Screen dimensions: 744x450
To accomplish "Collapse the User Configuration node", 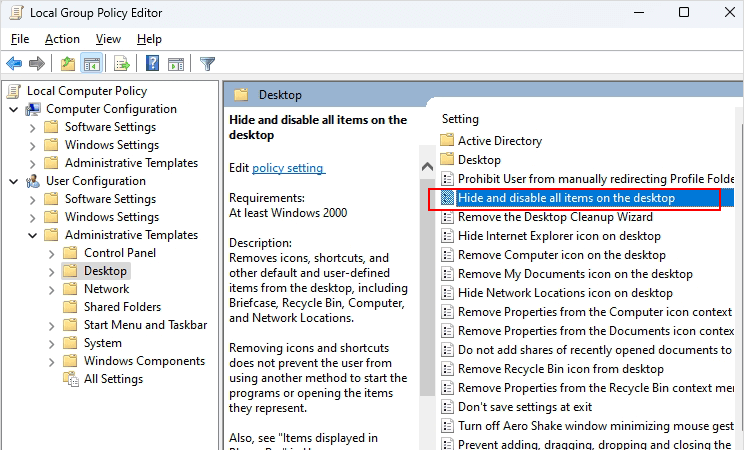I will pyautogui.click(x=14, y=181).
